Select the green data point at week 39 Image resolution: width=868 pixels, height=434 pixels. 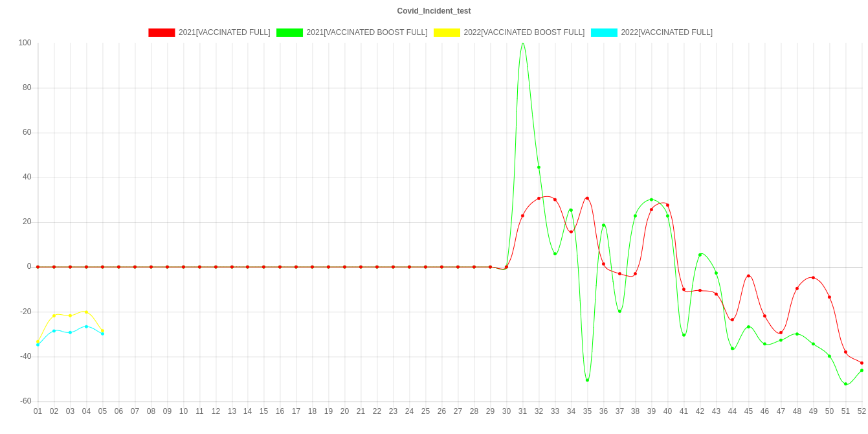pos(651,200)
